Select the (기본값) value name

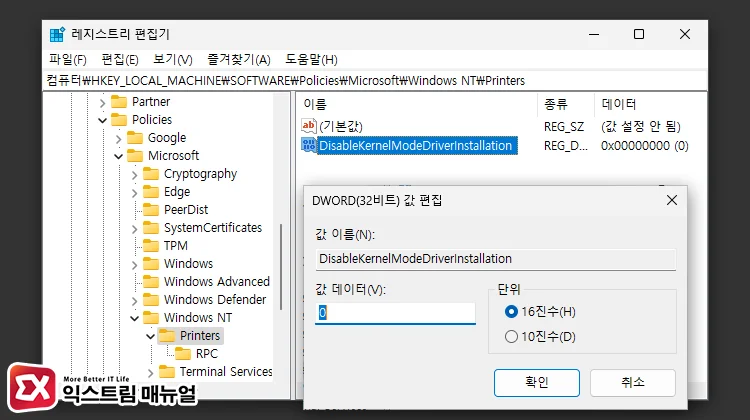tap(341, 126)
